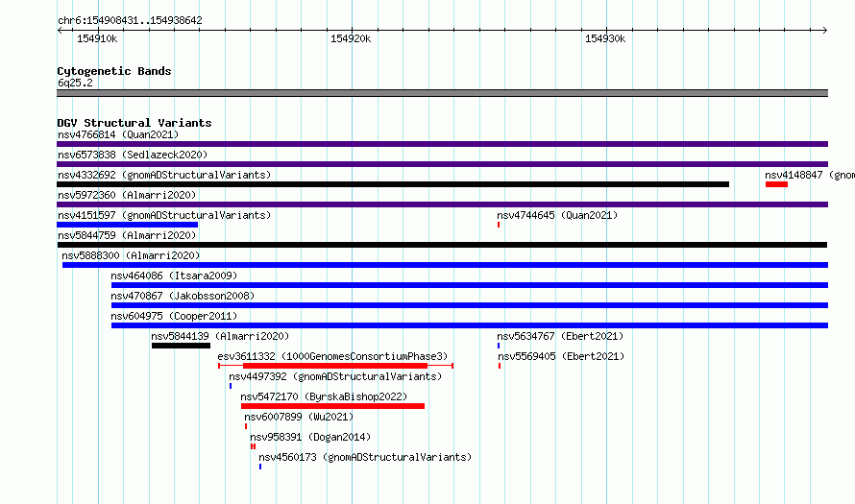The image size is (855, 504).
Task: Click the nsv5972360 (Almarri2020) label
Action: (127, 195)
